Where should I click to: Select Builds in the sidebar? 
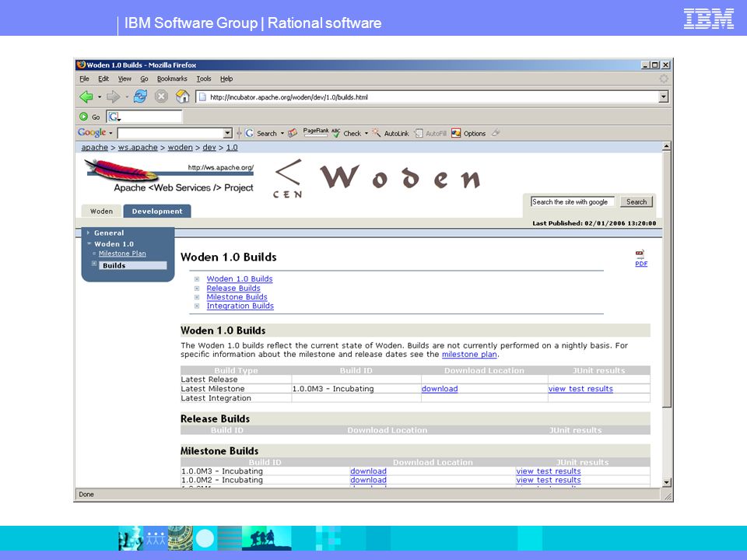tap(133, 266)
